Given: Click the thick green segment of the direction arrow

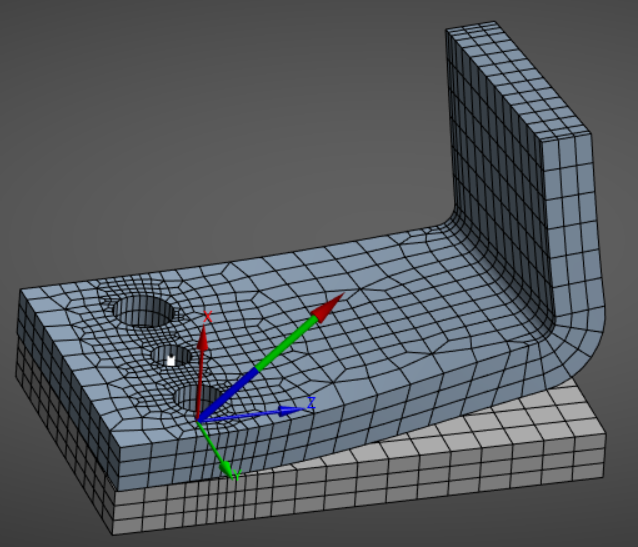Looking at the screenshot, I should pos(287,344).
